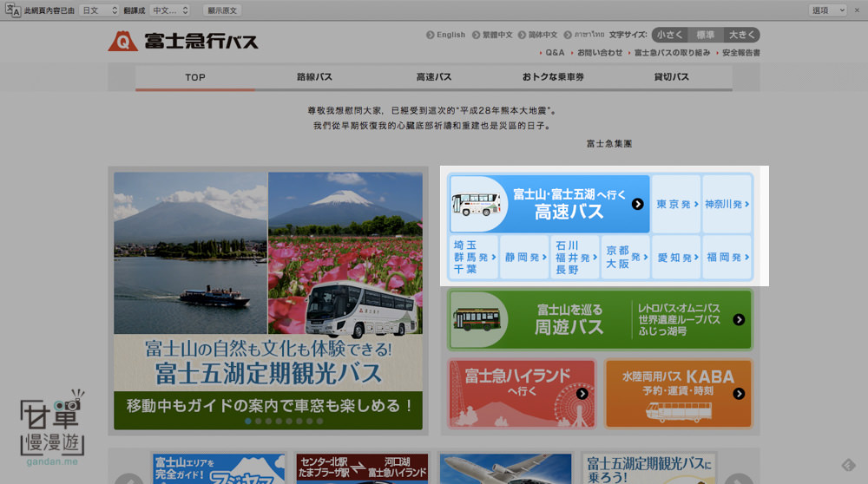Click the Fujikyu Bus logo
This screenshot has width=868, height=484.
[x=183, y=41]
